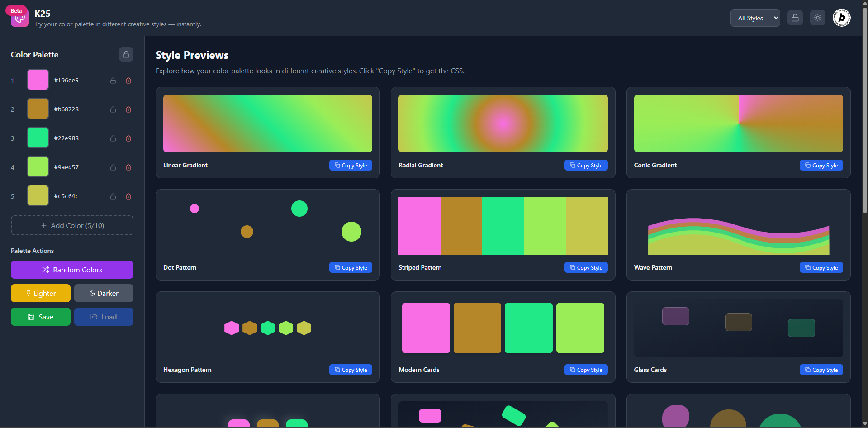Click the Hexagon Pattern preview

tap(268, 328)
